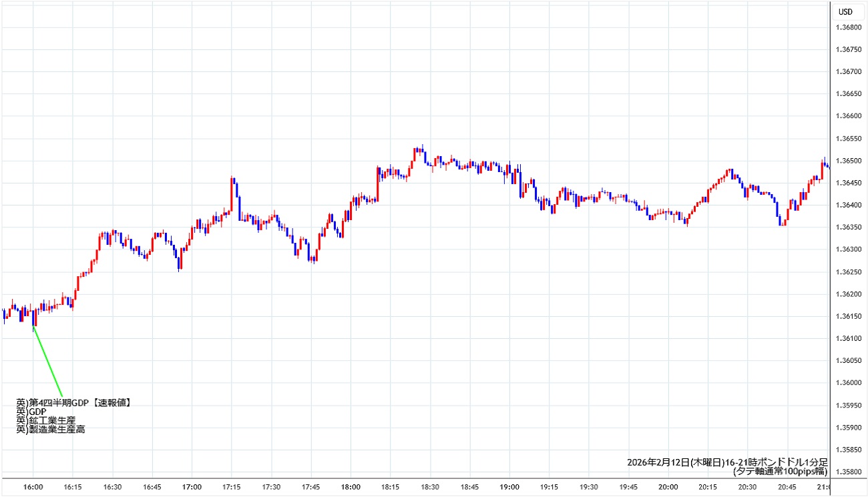Viewport: 868px width, 497px height.
Task: Select the 1.36250 price axis label
Action: 849,272
